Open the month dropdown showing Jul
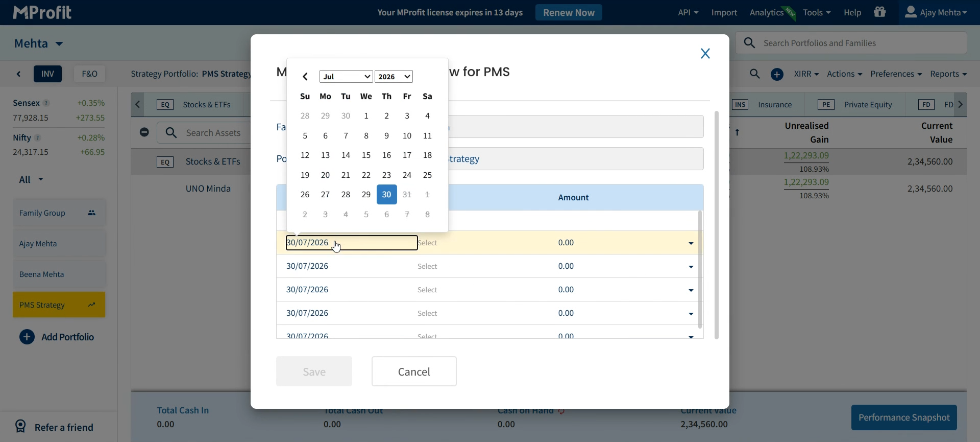980x442 pixels. [x=346, y=77]
